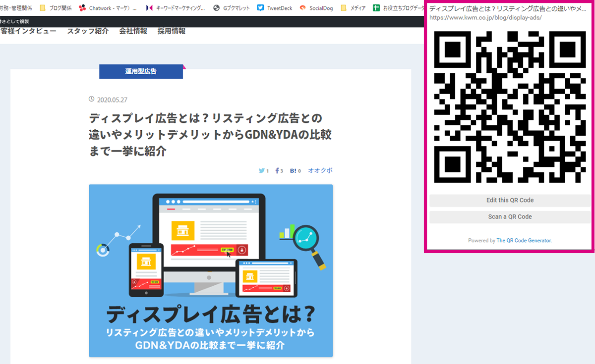Open the ディスプレイ広告とは featured image
This screenshot has height=364, width=595.
pos(211,271)
